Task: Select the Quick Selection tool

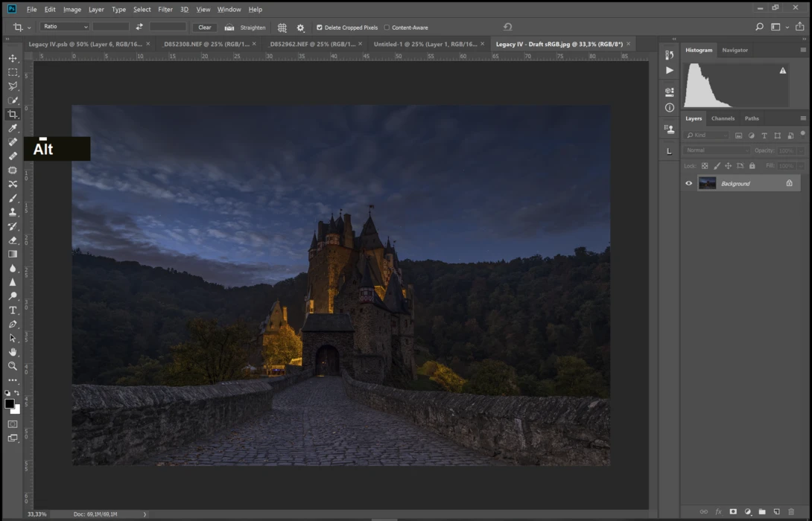Action: [x=13, y=100]
